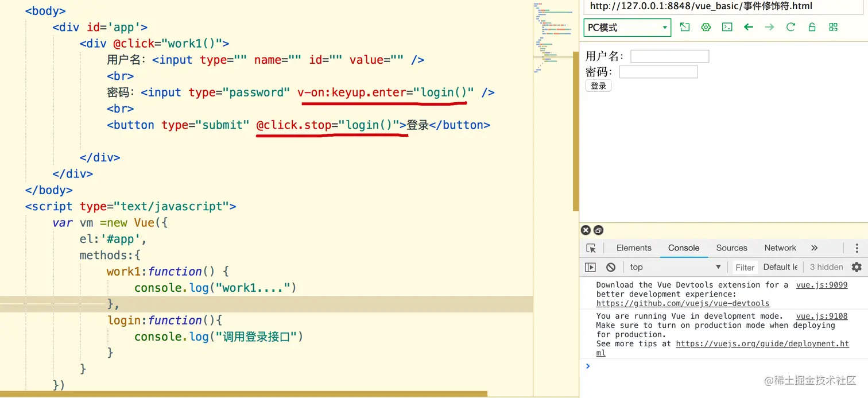Clear the console output
Screen dimensions: 868x398
611,267
